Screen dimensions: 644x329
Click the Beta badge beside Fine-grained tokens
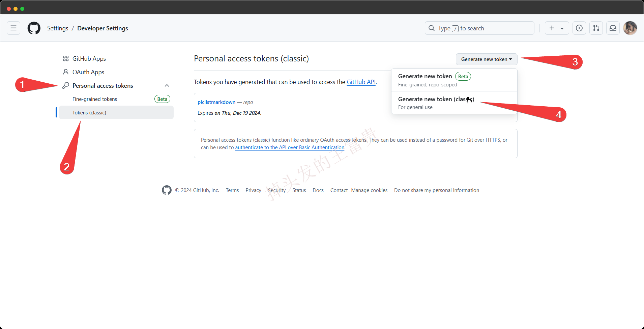pyautogui.click(x=162, y=99)
